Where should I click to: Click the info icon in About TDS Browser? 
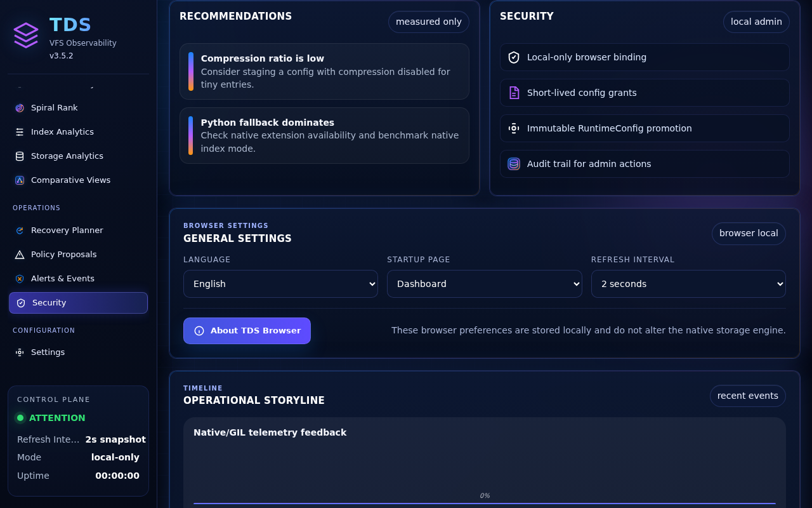[199, 331]
